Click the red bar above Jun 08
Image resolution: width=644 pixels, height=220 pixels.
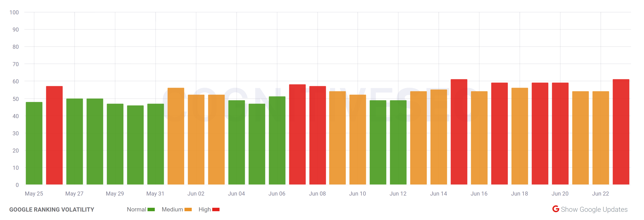point(318,137)
